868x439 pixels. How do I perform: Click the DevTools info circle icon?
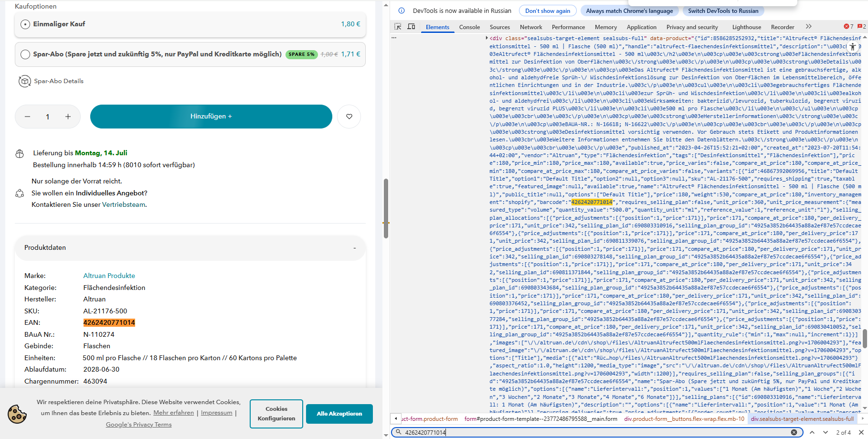pos(402,11)
